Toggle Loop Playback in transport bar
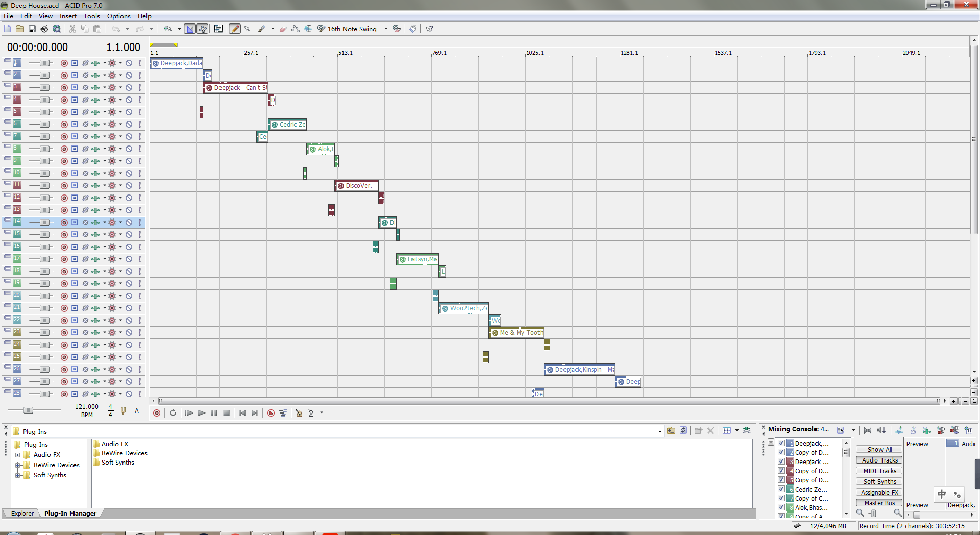 pyautogui.click(x=173, y=413)
